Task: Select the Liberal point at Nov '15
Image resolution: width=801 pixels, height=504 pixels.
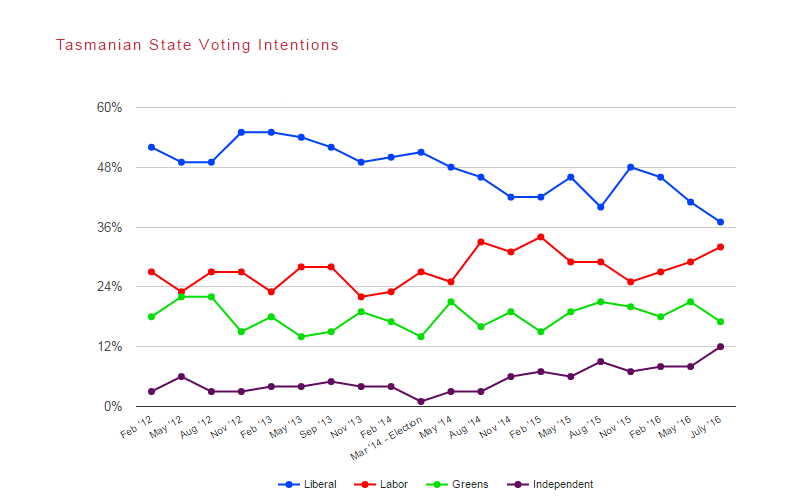Action: [631, 167]
